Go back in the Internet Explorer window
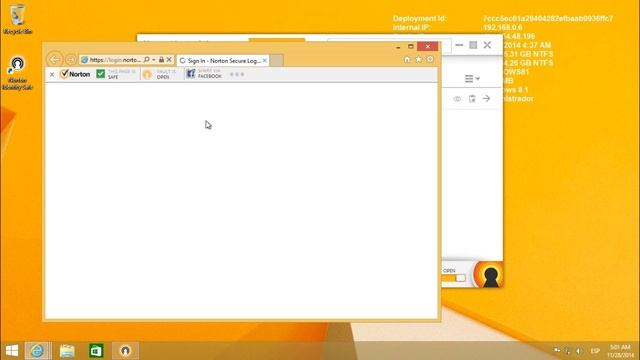640x360 pixels. click(x=54, y=60)
